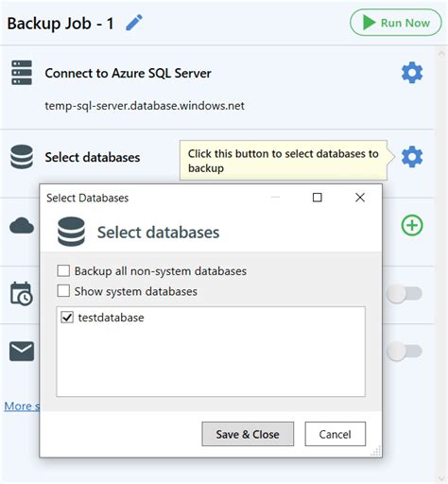Click the cloud storage icon

pyautogui.click(x=22, y=226)
